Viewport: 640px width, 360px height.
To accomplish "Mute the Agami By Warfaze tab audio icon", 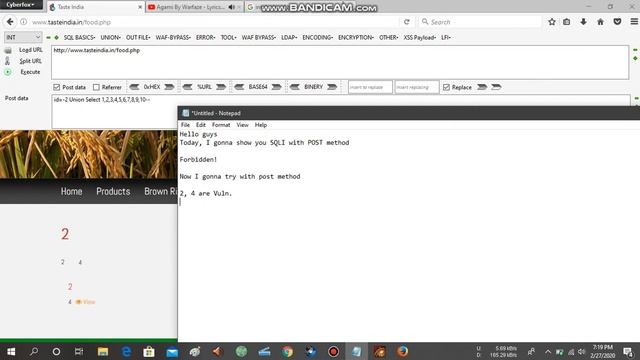I will click(x=231, y=7).
